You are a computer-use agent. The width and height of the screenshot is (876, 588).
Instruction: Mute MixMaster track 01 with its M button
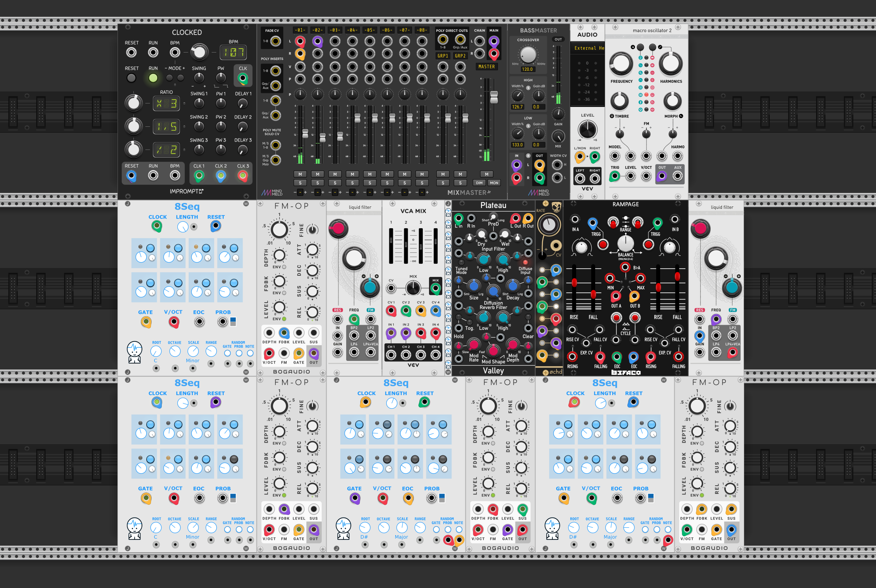(x=300, y=174)
